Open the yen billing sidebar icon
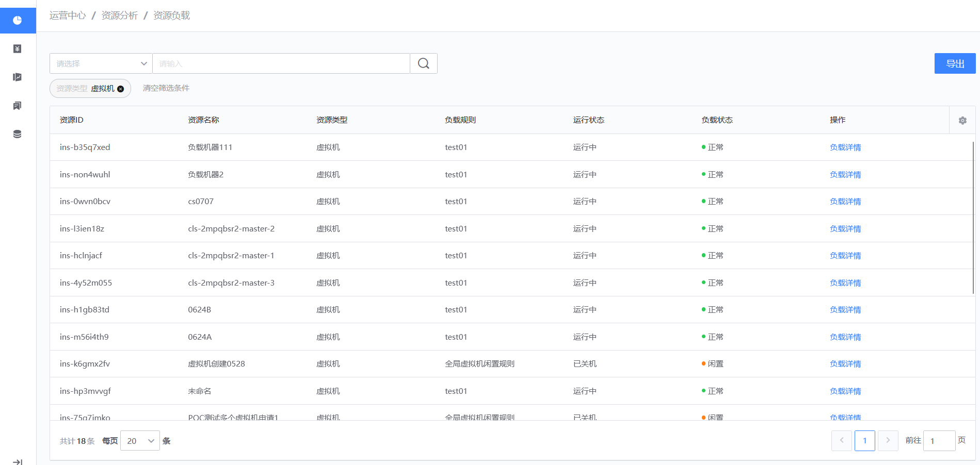Image resolution: width=980 pixels, height=465 pixels. tap(18, 49)
